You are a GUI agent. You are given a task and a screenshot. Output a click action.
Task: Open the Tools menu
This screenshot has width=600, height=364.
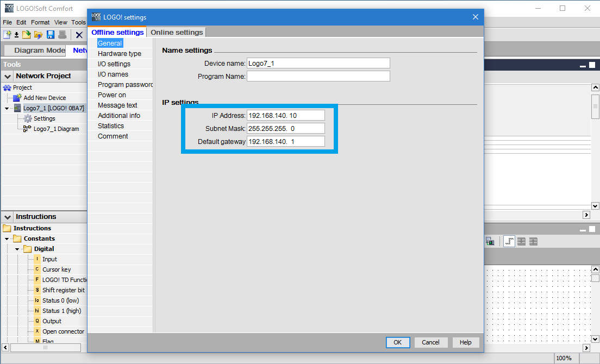[x=78, y=22]
